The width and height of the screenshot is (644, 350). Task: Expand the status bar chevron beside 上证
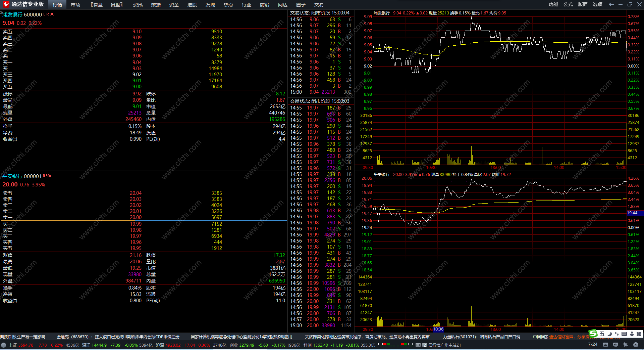tap(3, 345)
